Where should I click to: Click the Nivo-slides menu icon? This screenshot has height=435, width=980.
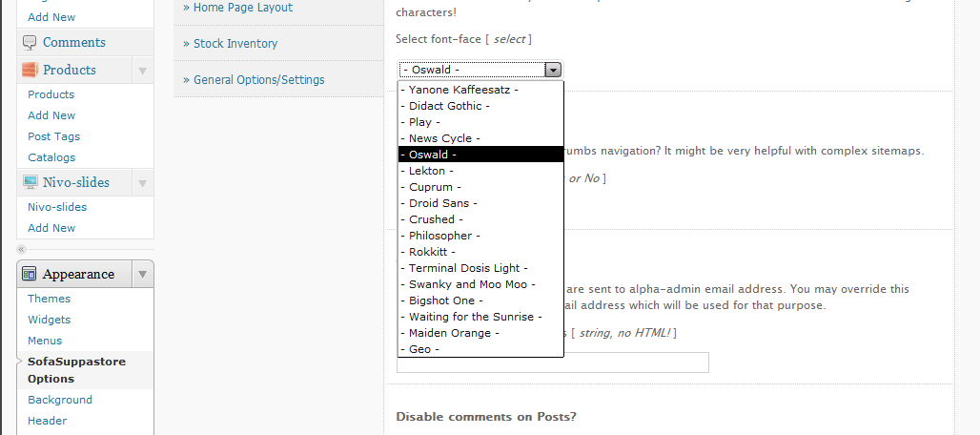[30, 182]
